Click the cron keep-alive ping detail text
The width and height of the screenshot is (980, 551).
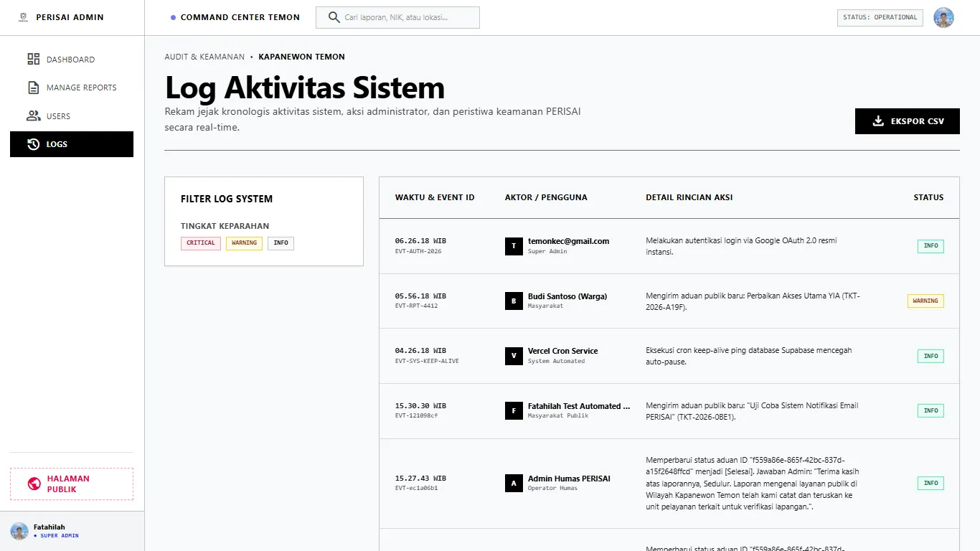pyautogui.click(x=749, y=356)
